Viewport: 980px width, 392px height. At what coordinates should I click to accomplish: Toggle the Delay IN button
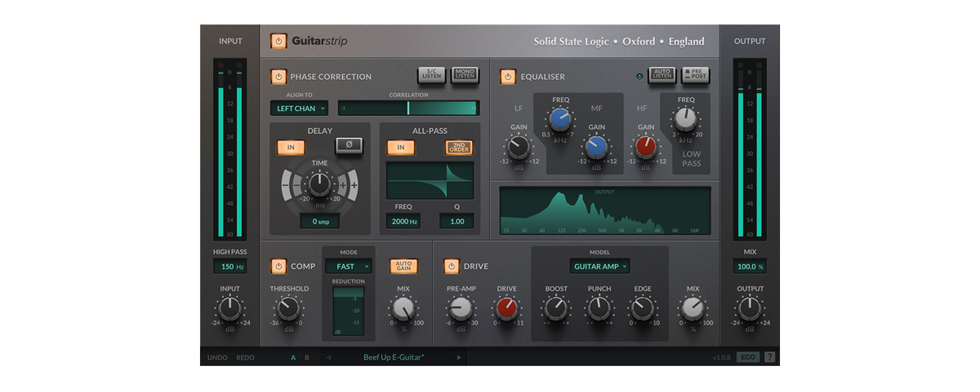[291, 148]
